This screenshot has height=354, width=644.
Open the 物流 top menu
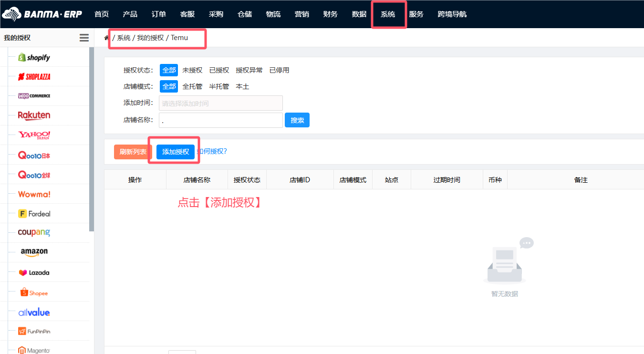coord(273,14)
